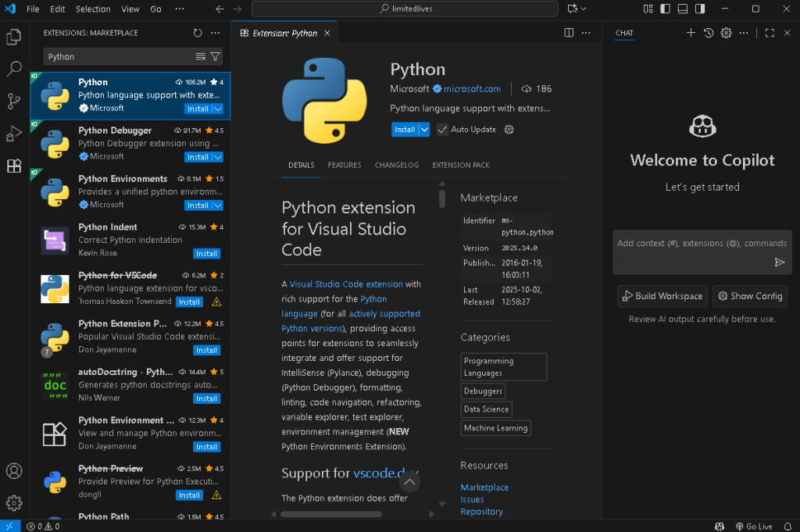Expand the Install dropdown on Python Environments
The height and width of the screenshot is (532, 800).
[x=218, y=205]
